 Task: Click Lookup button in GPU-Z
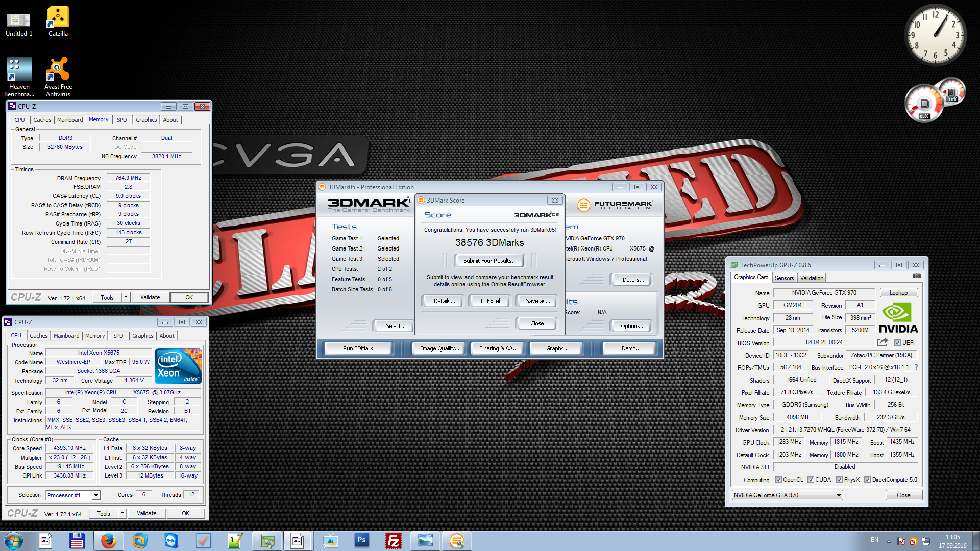point(898,293)
